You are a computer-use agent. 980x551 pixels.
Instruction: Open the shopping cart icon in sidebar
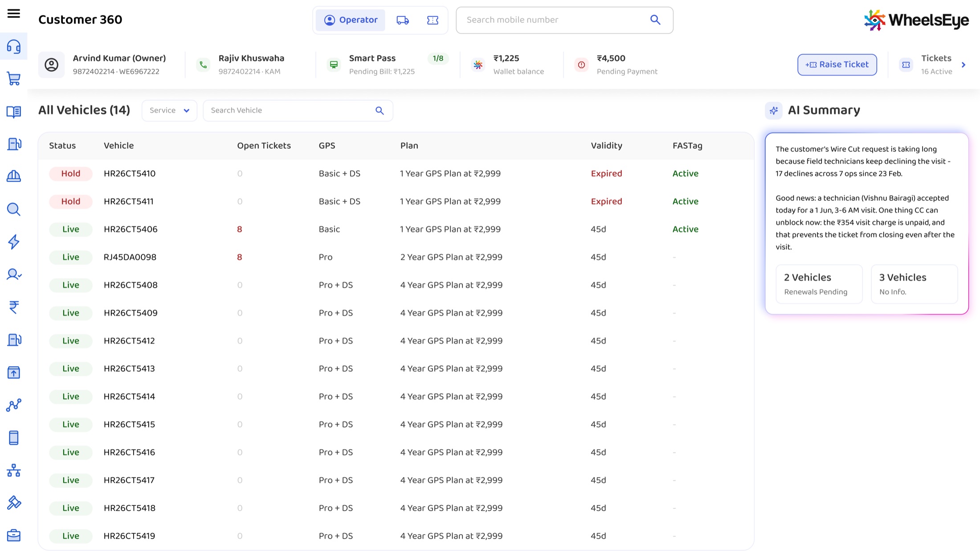[14, 79]
